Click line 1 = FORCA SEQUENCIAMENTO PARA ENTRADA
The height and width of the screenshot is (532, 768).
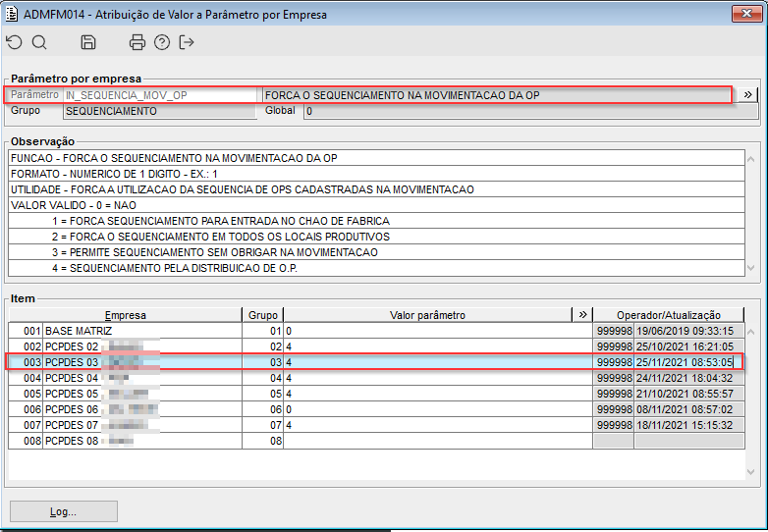click(377, 221)
